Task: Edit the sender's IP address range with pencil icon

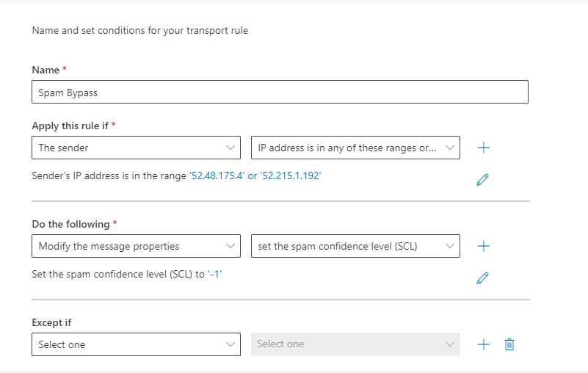Action: pyautogui.click(x=482, y=180)
